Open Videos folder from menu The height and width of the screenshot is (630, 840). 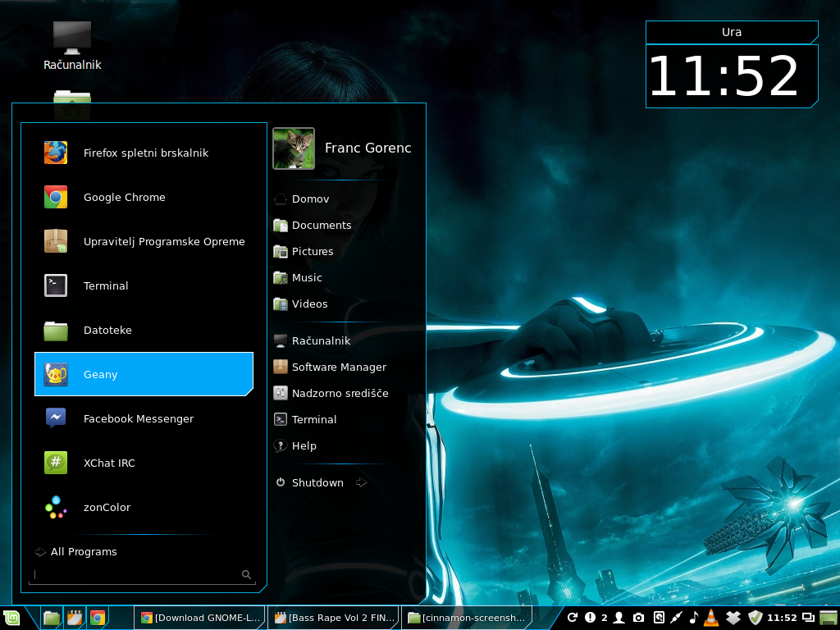point(300,304)
